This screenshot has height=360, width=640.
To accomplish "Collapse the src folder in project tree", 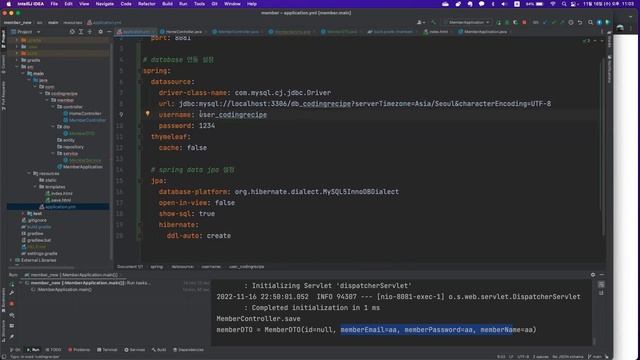I will click(x=17, y=67).
